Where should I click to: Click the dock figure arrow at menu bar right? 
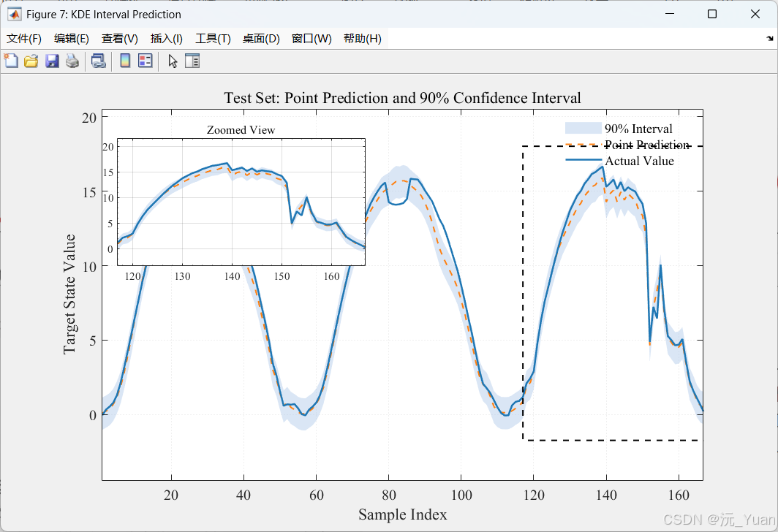coord(769,38)
